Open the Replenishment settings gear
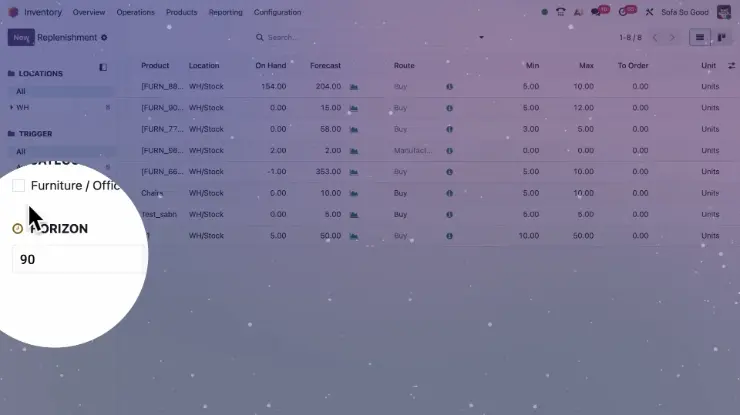The image size is (740, 415). [x=104, y=38]
